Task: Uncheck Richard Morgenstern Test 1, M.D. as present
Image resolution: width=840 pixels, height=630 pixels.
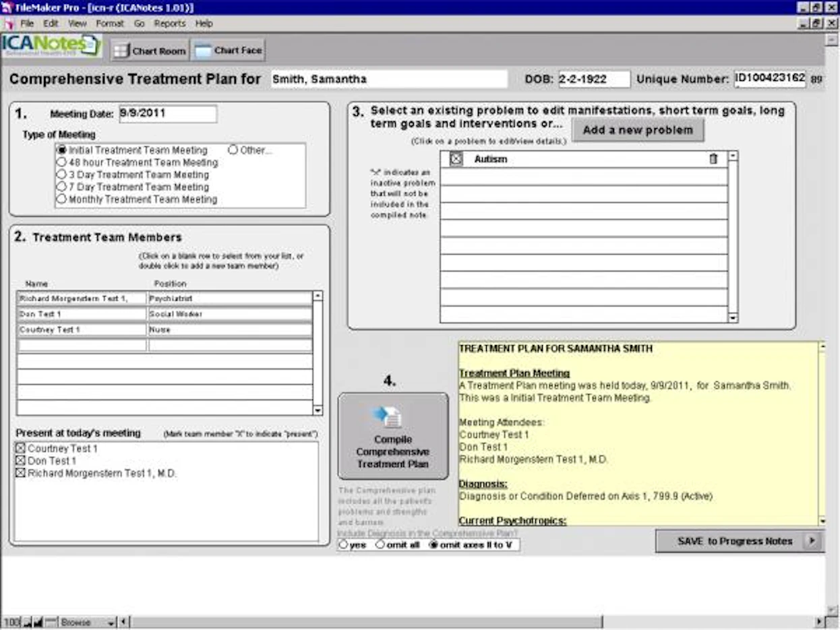Action: [20, 473]
